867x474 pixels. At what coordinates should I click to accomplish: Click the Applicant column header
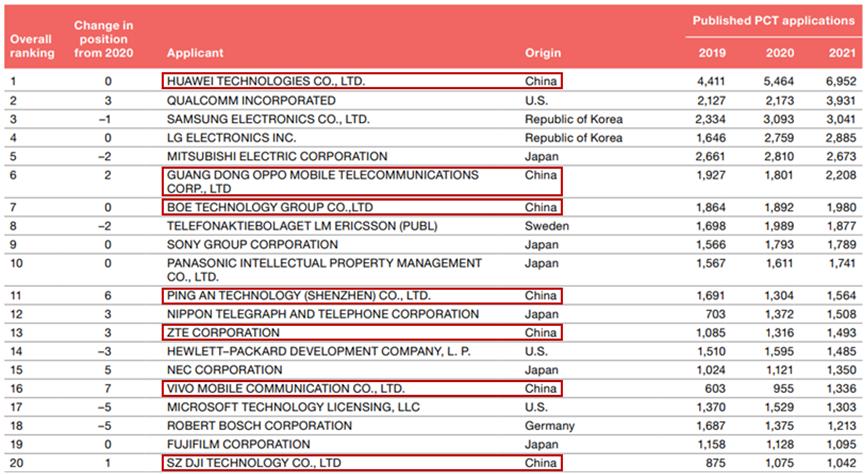point(195,52)
